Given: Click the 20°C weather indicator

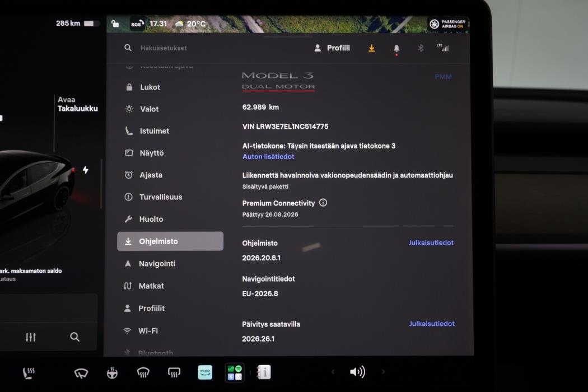Looking at the screenshot, I should click(x=191, y=24).
